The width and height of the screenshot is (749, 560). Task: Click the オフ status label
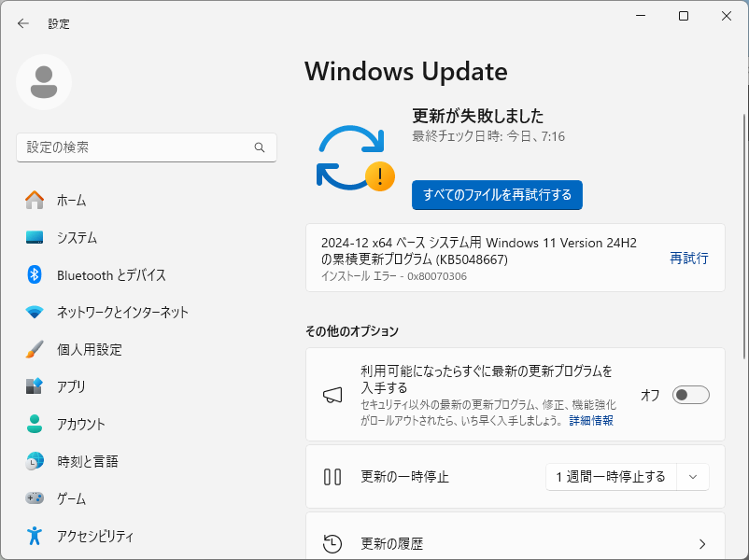pos(650,396)
